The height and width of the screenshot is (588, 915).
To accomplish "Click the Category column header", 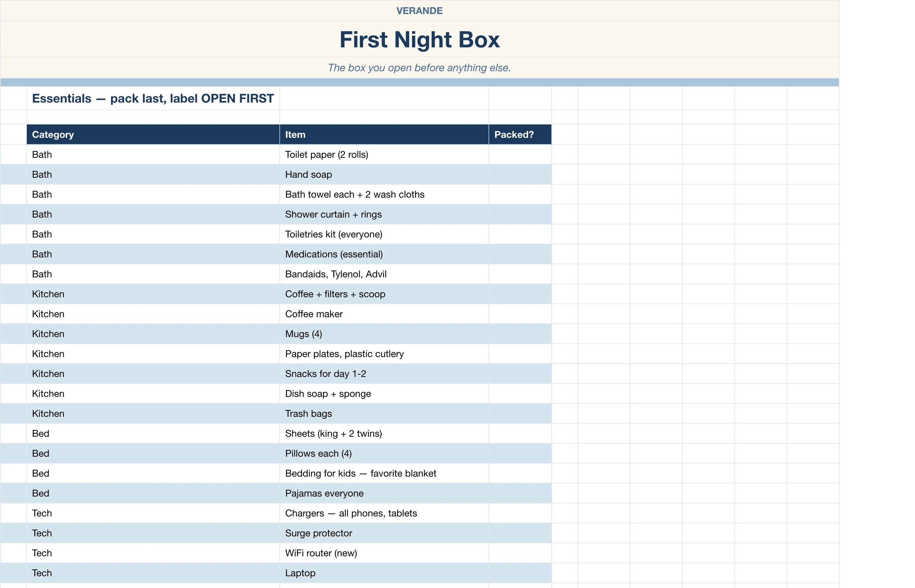I will point(153,134).
